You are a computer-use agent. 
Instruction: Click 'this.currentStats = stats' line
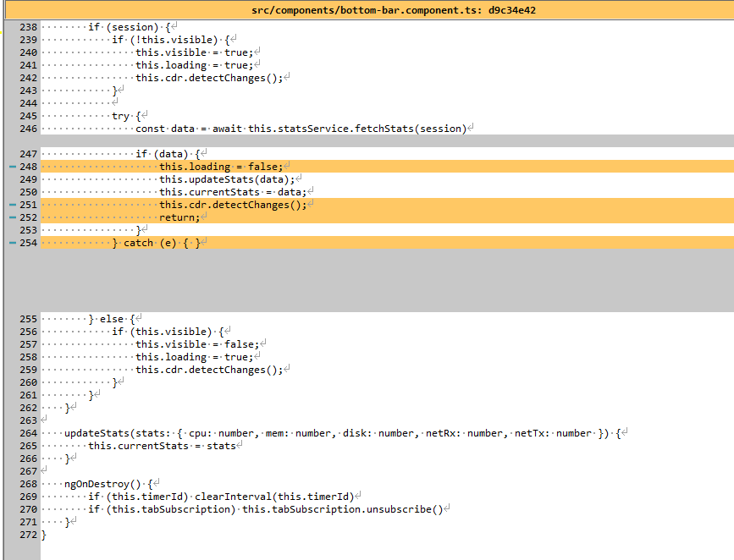(162, 446)
